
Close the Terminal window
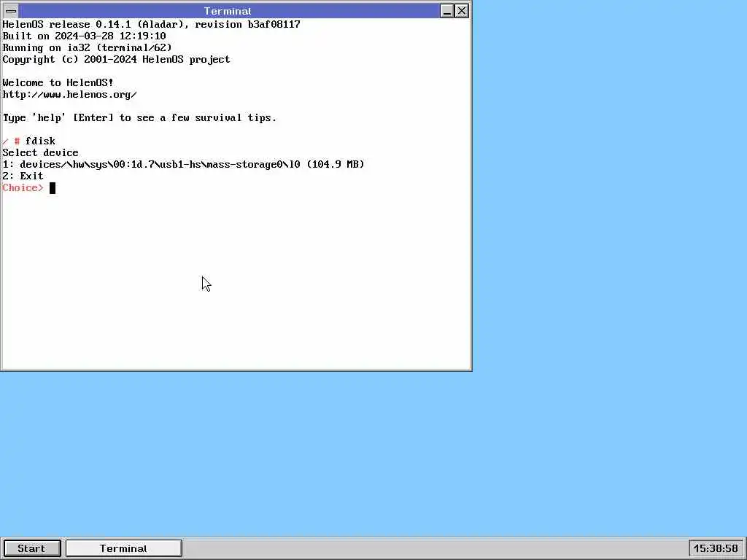click(x=462, y=11)
